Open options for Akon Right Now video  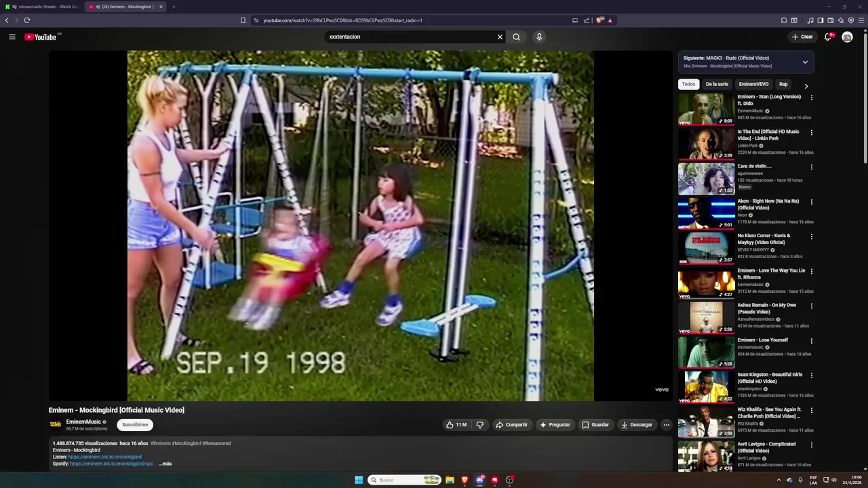click(x=811, y=202)
